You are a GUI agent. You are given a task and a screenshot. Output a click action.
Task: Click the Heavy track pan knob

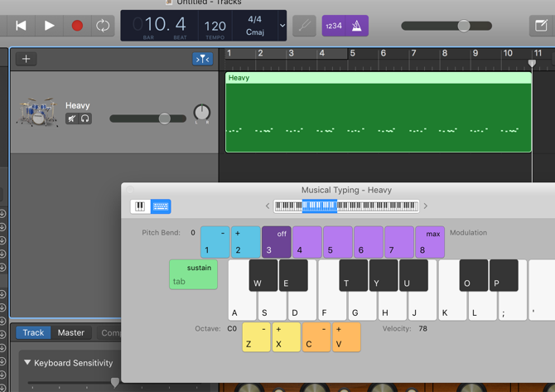pyautogui.click(x=201, y=113)
